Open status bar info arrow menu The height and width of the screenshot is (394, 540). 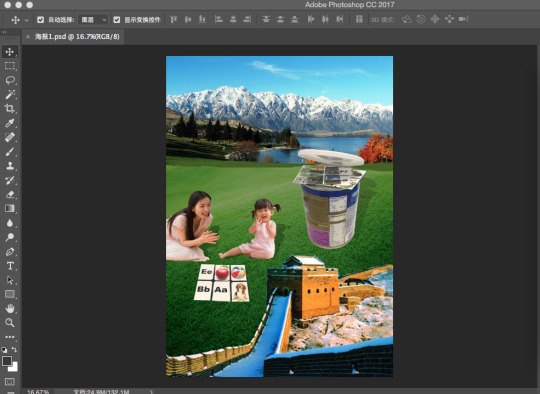point(151,392)
